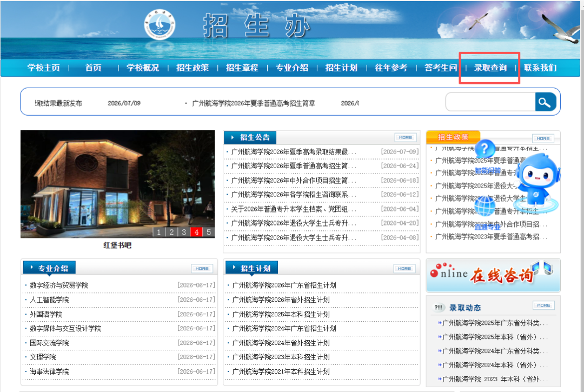584x392 pixels.
Task: Switch slideshow to slide 1
Action: pos(158,232)
